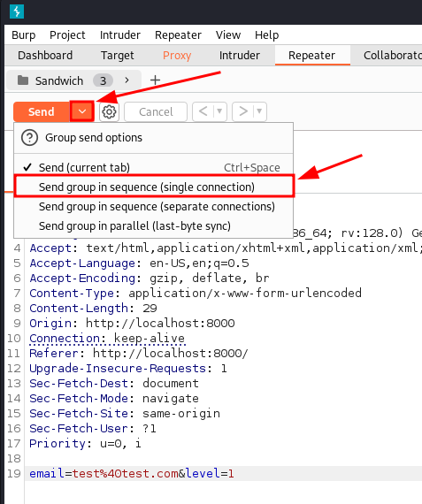Expand the Sandwich group chevron
This screenshot has width=422, height=504.
[127, 80]
